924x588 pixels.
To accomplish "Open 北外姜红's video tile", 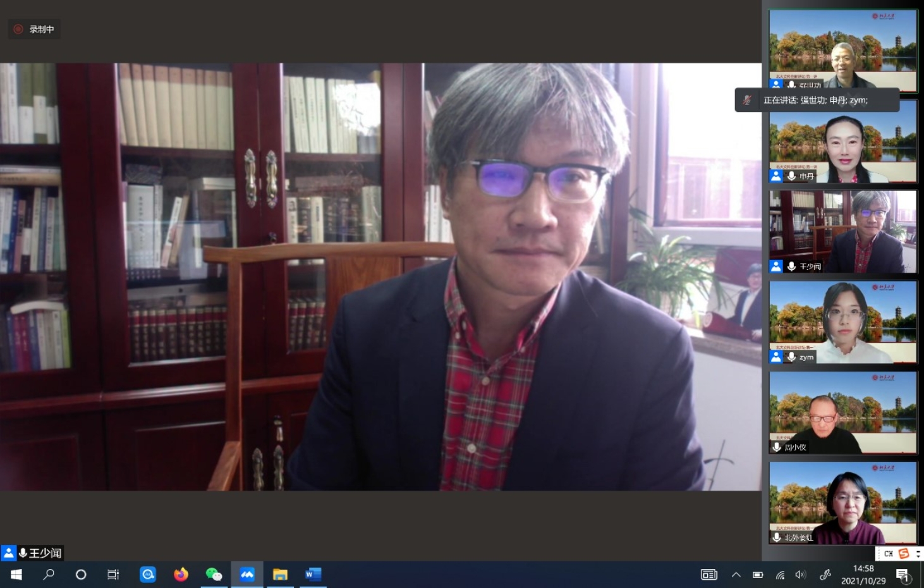I will [843, 503].
